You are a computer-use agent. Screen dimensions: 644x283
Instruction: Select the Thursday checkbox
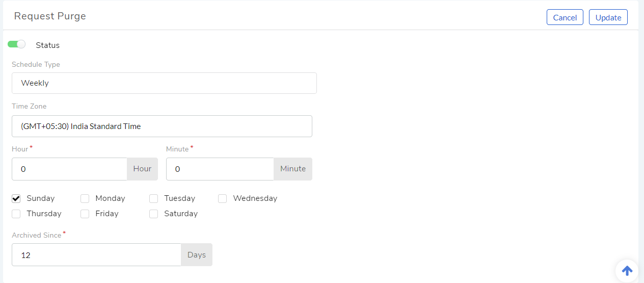click(16, 214)
